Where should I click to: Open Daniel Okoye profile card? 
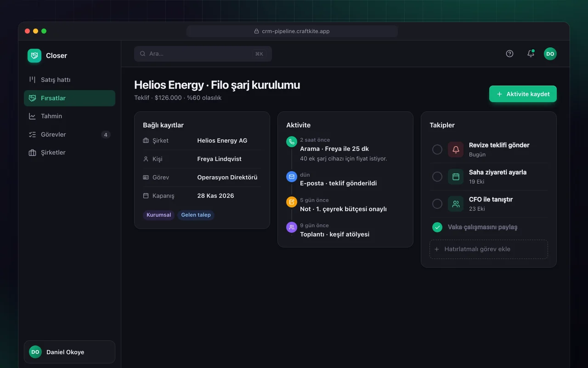[69, 352]
